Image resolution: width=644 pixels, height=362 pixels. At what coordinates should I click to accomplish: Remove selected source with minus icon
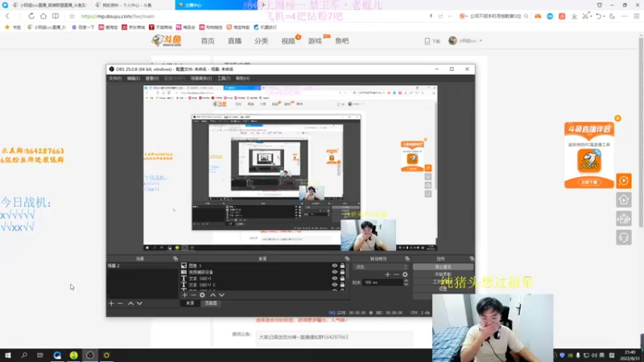(x=193, y=294)
